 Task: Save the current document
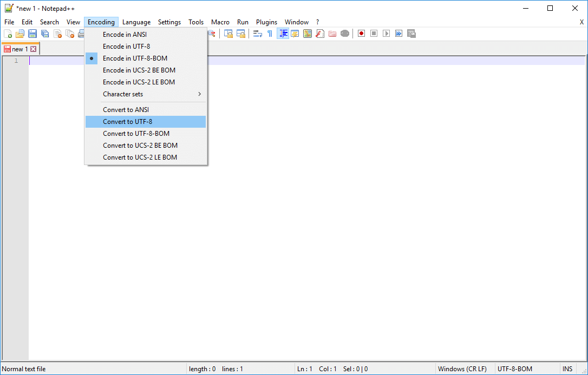click(x=32, y=34)
